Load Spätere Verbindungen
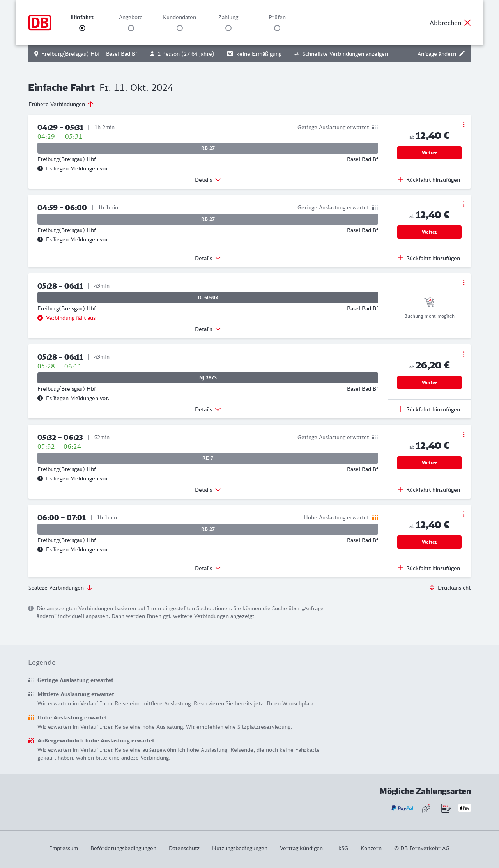The height and width of the screenshot is (868, 499). pos(60,588)
